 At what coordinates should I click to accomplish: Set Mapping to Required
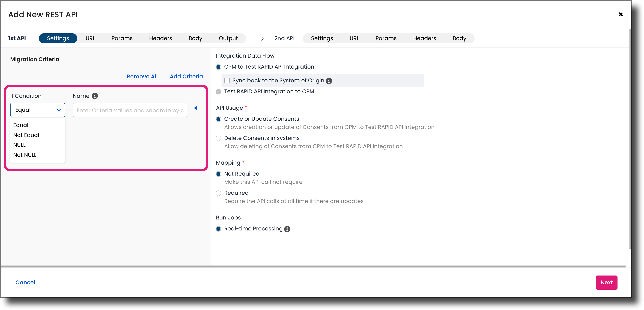coord(219,193)
